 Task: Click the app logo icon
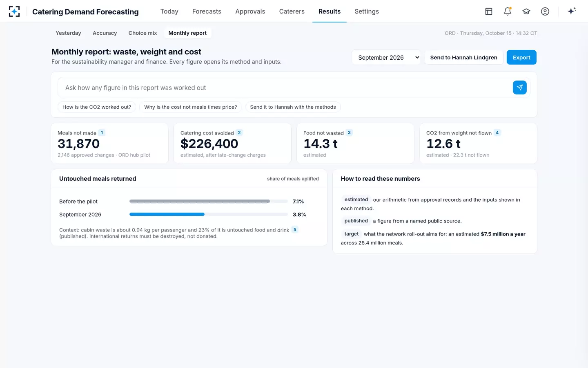coord(14,11)
